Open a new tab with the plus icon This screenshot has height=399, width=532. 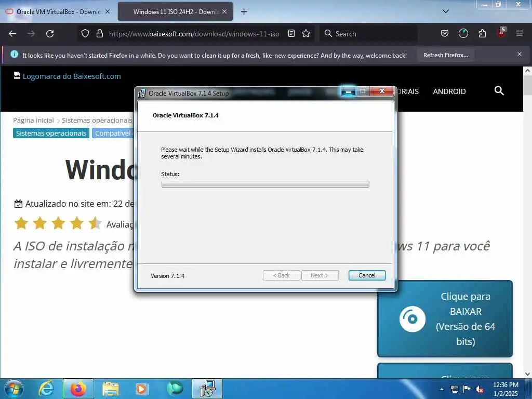tap(244, 12)
